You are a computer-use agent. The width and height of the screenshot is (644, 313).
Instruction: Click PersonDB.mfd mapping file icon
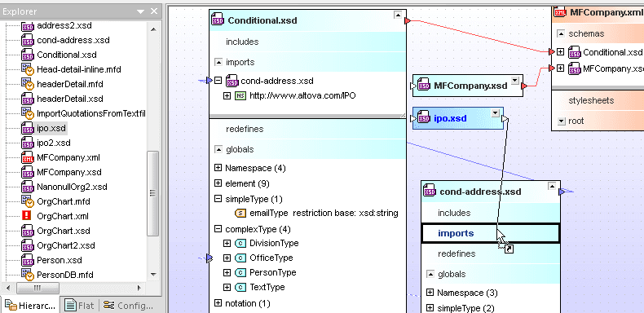coord(28,275)
